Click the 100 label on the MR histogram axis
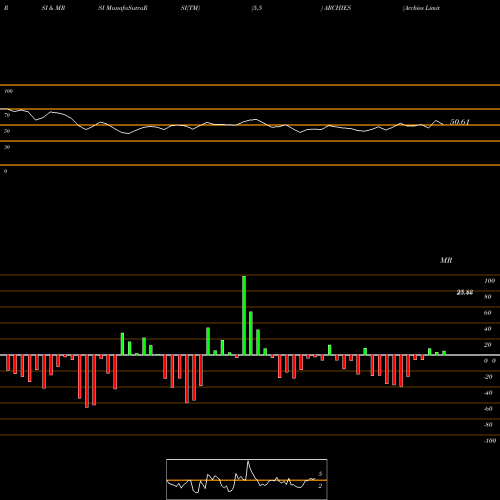The height and width of the screenshot is (500, 500). coord(490,281)
